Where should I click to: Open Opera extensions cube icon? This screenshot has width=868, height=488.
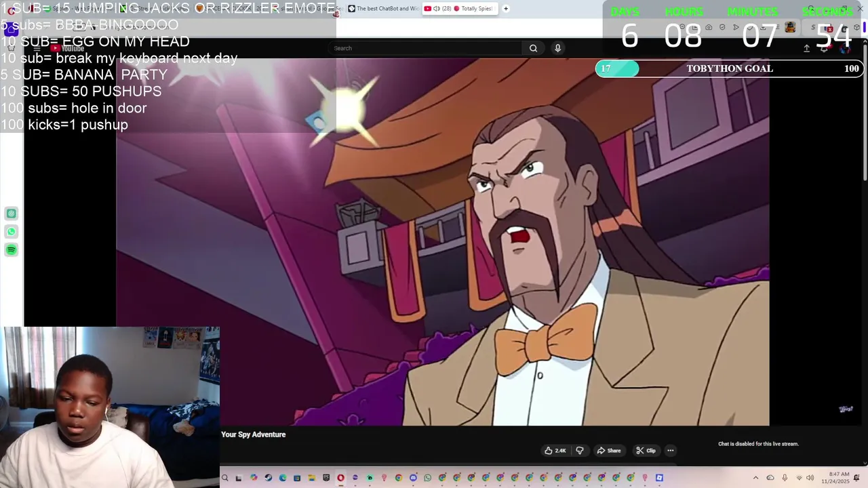click(x=856, y=27)
